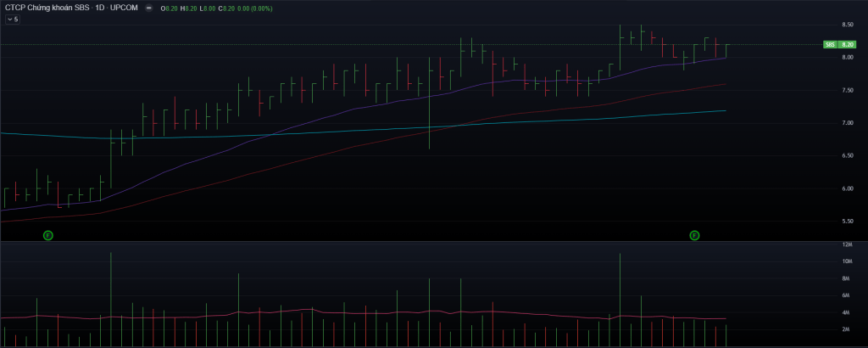Image resolution: width=868 pixels, height=348 pixels.
Task: Click the green 8.20 last price label
Action: 845,44
